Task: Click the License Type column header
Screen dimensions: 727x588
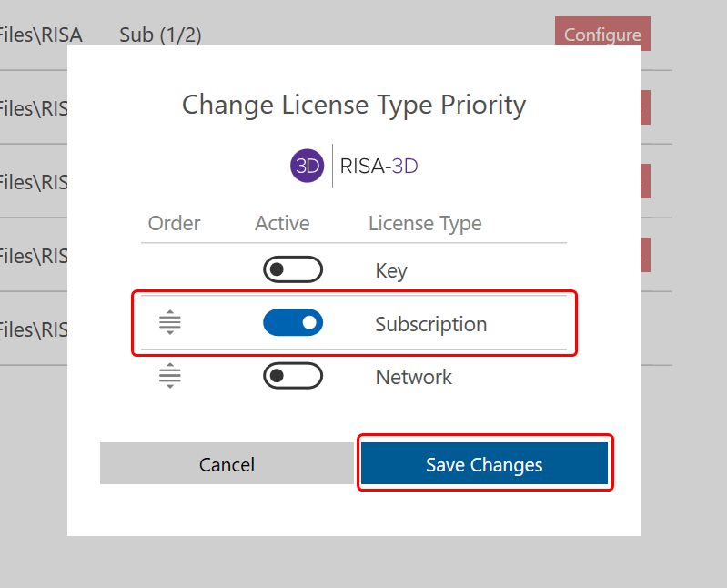Action: pos(425,223)
